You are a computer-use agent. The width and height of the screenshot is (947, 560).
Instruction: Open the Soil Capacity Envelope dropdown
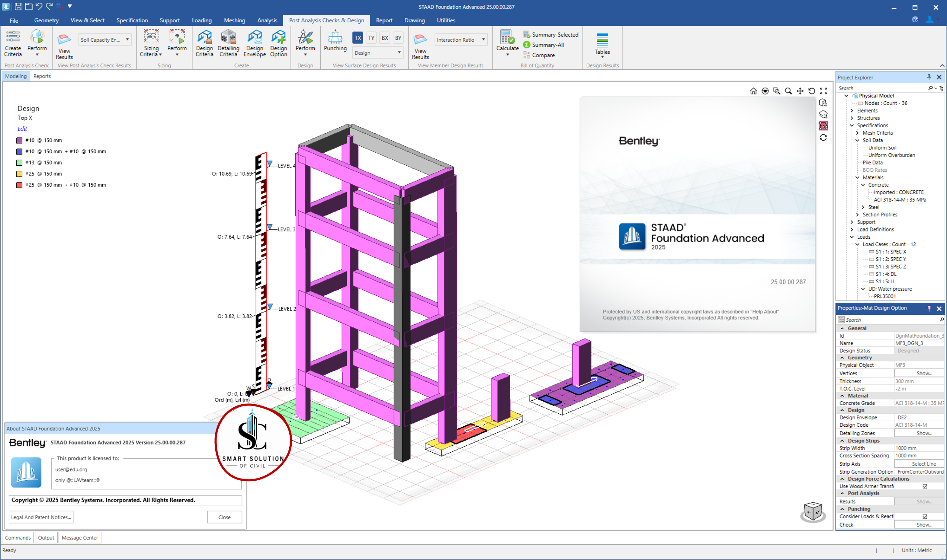click(105, 40)
